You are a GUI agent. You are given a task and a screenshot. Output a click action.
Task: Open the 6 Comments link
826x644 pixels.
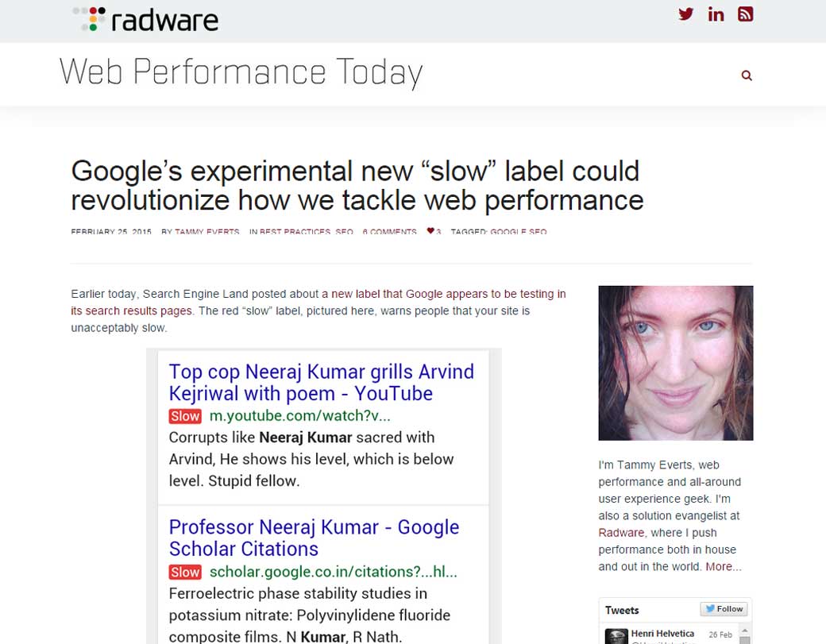(x=389, y=232)
